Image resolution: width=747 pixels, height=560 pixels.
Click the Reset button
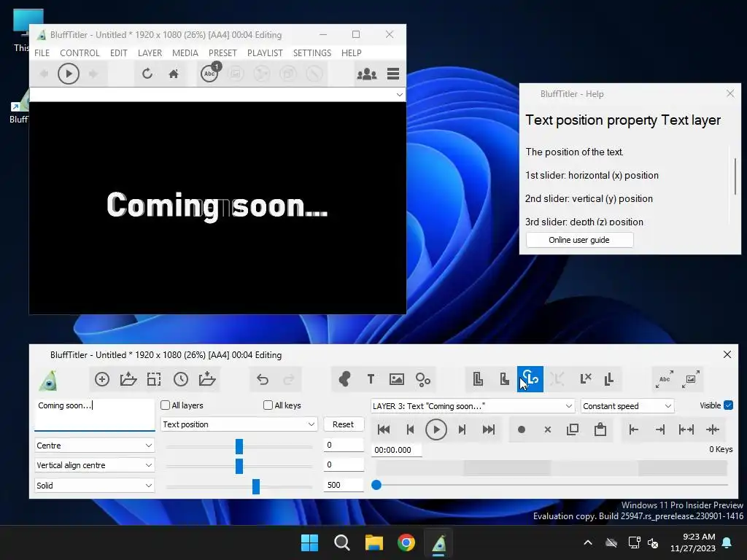click(343, 424)
